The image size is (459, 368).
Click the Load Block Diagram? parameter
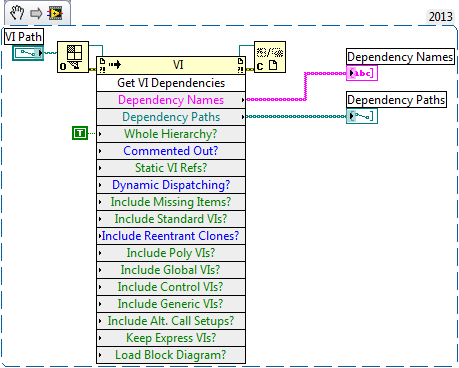(171, 355)
